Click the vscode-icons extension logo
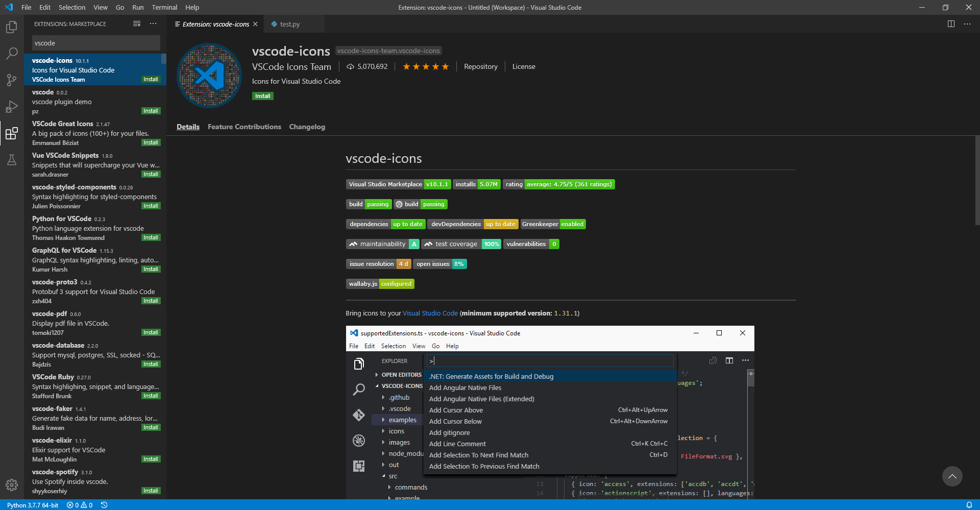This screenshot has width=980, height=510. tap(209, 76)
